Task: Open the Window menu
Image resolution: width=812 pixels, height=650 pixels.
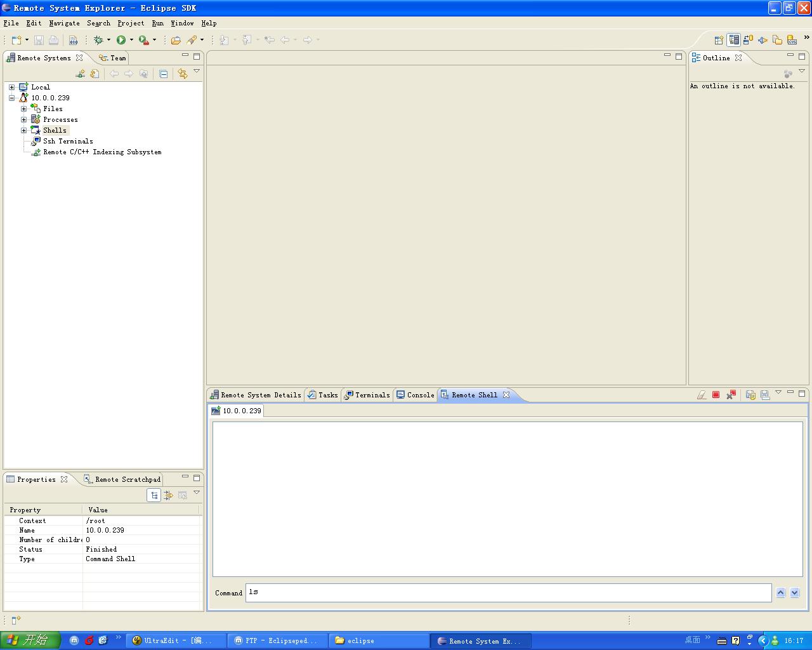Action: click(x=182, y=23)
